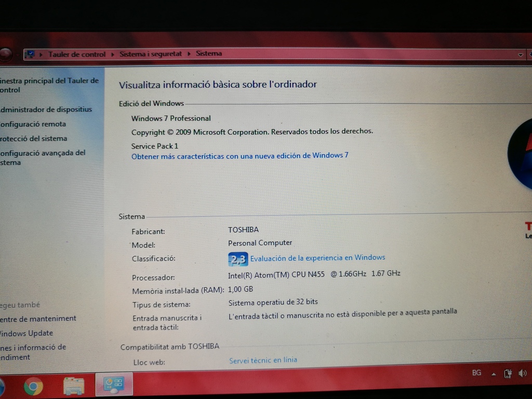Expand arrow before Tauler de control breadcrumb

tap(41, 54)
